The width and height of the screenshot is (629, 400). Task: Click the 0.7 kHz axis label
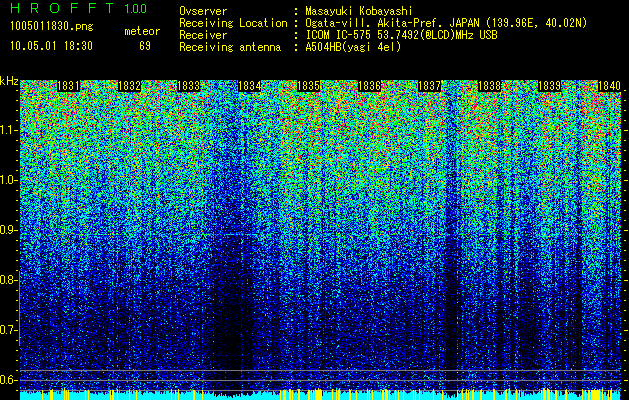(8, 330)
